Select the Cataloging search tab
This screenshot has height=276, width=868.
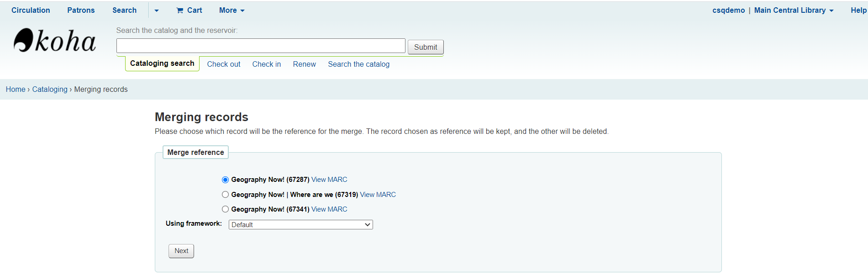[162, 63]
